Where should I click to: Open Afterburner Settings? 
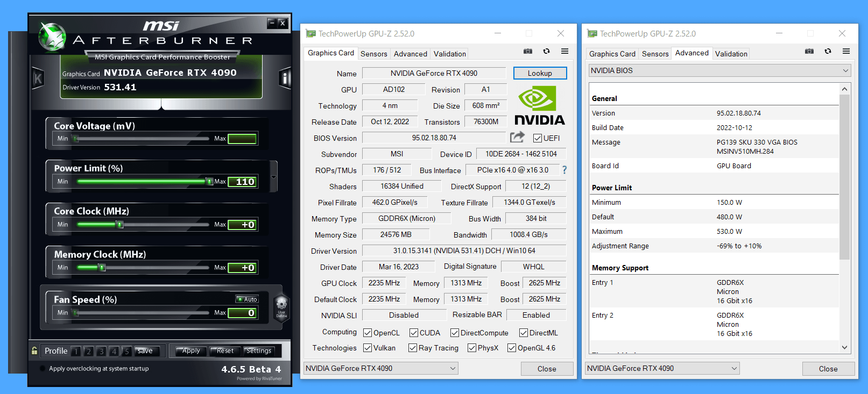click(259, 351)
